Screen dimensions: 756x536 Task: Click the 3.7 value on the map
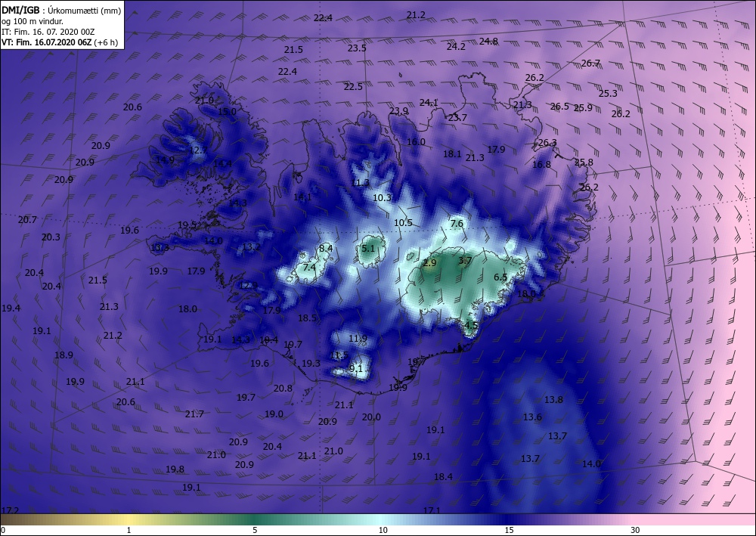tap(465, 261)
